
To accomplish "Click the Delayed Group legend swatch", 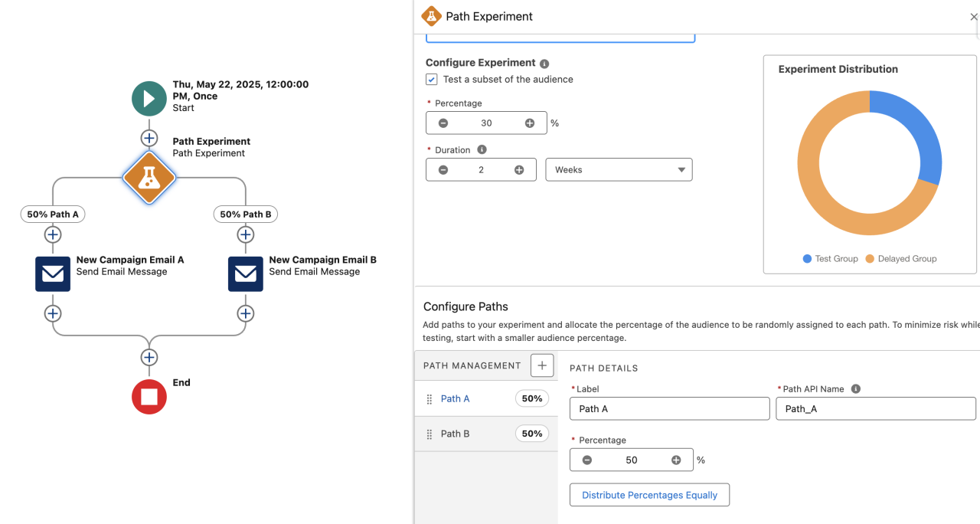I will 871,259.
